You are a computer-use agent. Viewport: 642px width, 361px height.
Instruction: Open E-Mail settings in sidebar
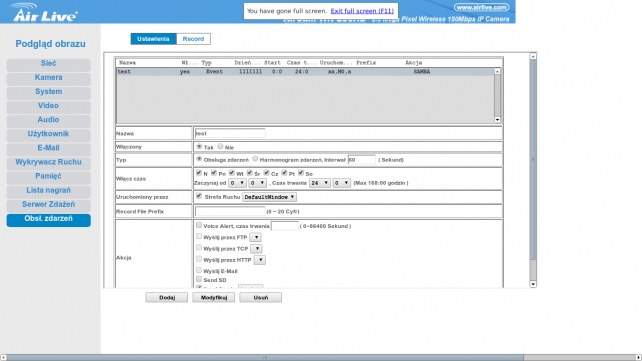pos(48,148)
